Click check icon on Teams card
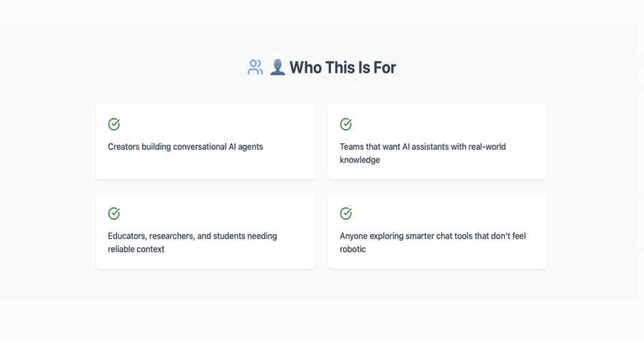Viewport: 644px width, 339px height. 346,124
